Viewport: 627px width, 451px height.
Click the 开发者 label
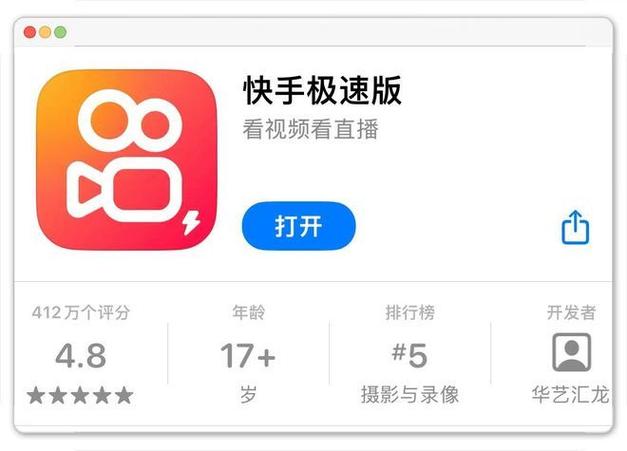571,312
